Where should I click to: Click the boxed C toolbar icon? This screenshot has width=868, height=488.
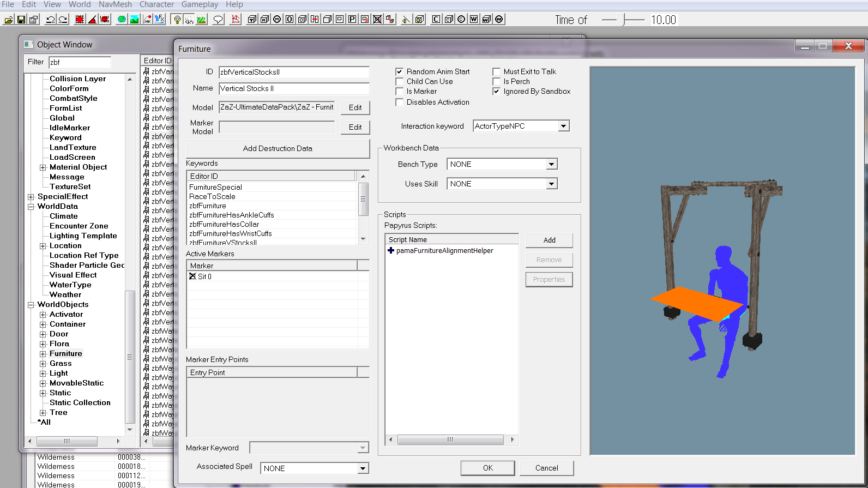point(436,20)
